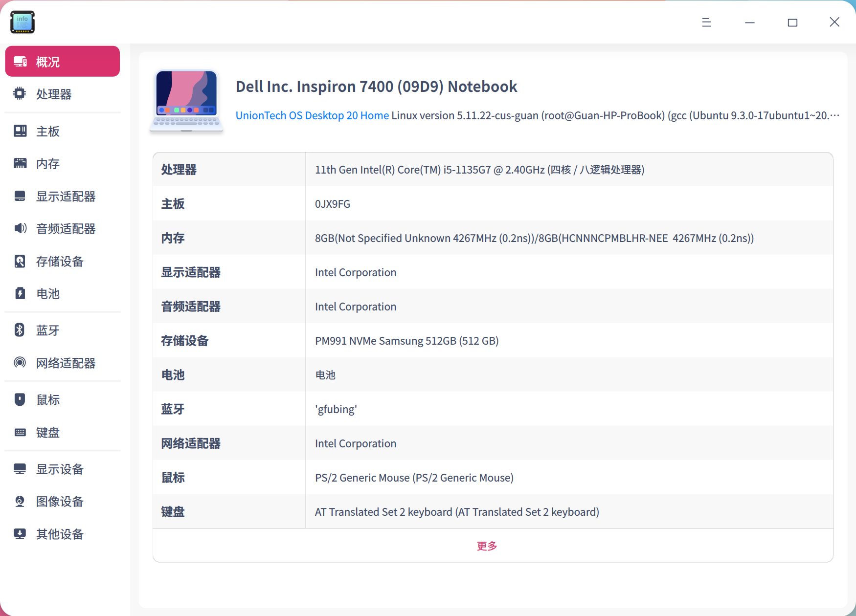
Task: Click the 音频适配器 speaker icon in sidebar
Action: click(x=20, y=228)
